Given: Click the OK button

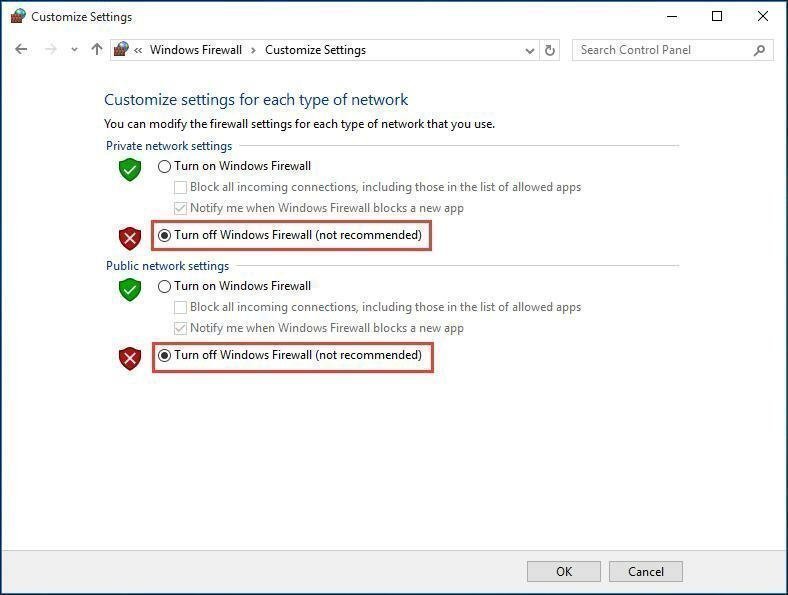Looking at the screenshot, I should (x=564, y=572).
